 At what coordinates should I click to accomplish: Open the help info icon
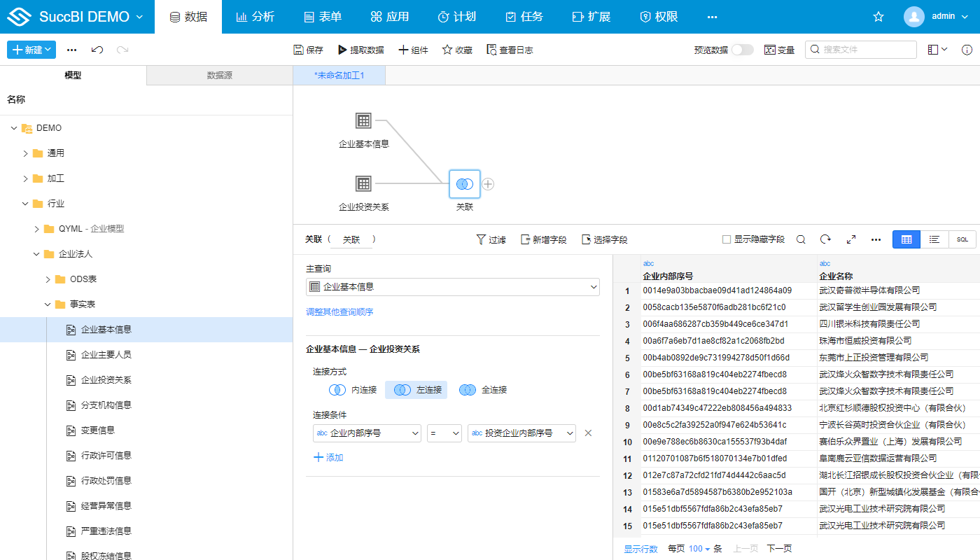tap(967, 50)
